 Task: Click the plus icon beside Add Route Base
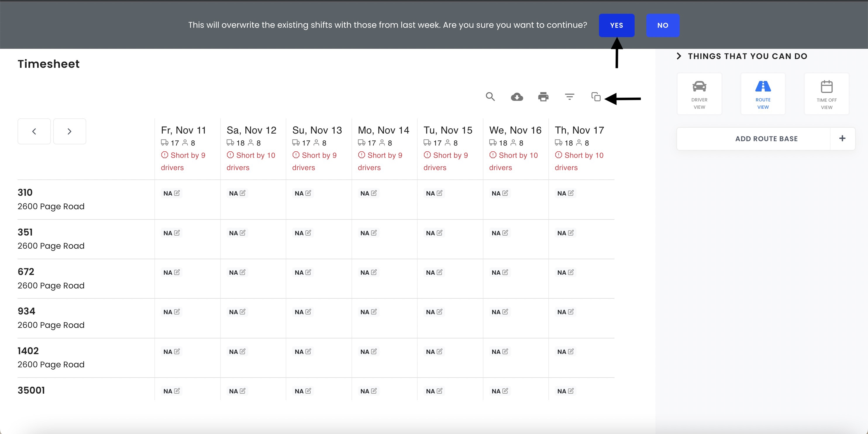pos(842,138)
